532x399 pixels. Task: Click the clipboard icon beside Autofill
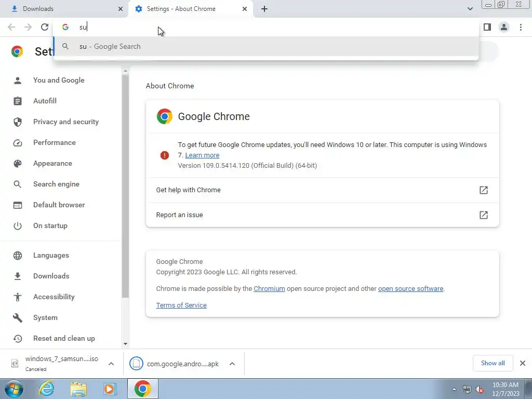click(18, 101)
